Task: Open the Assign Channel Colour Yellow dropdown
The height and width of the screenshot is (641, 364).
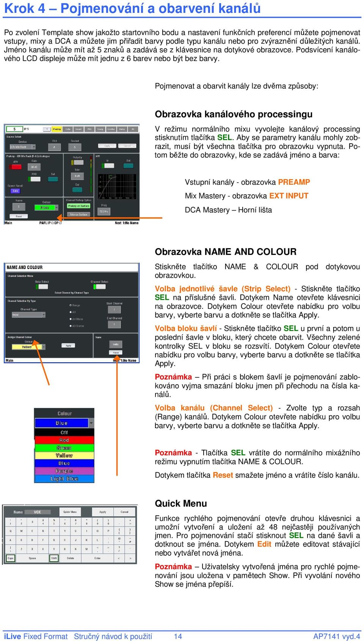Action: coord(28,347)
